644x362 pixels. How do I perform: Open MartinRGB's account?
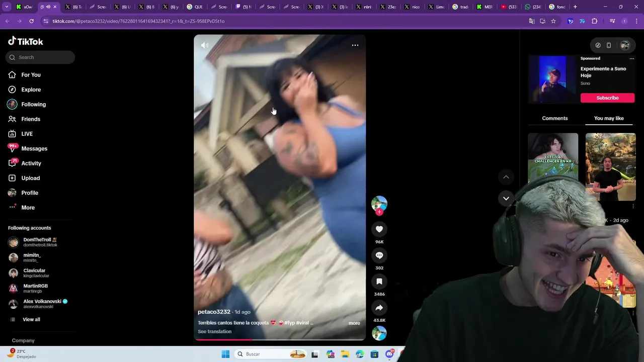[35, 289]
